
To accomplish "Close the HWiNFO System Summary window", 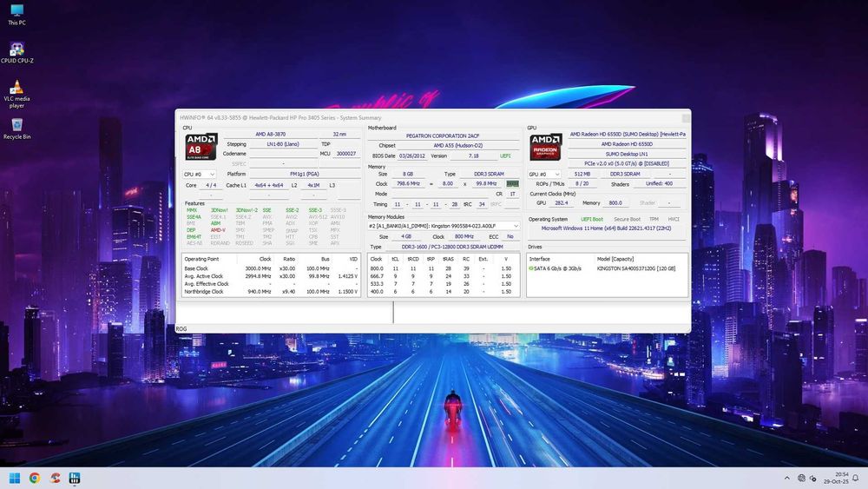I will 686,118.
